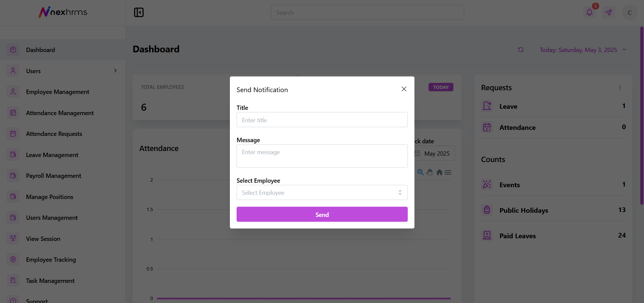Expand the Users submenu chevron

pyautogui.click(x=115, y=70)
